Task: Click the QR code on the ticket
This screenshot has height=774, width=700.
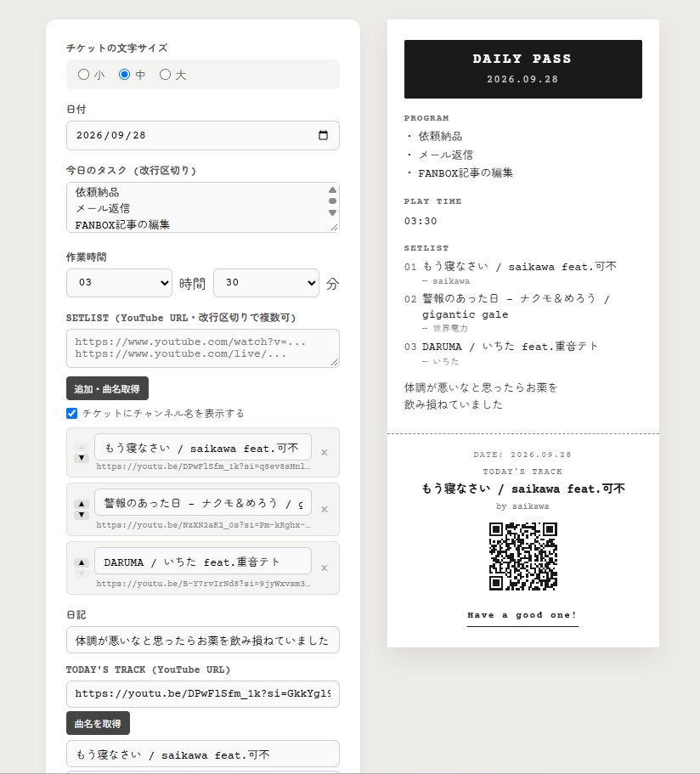Action: tap(523, 556)
